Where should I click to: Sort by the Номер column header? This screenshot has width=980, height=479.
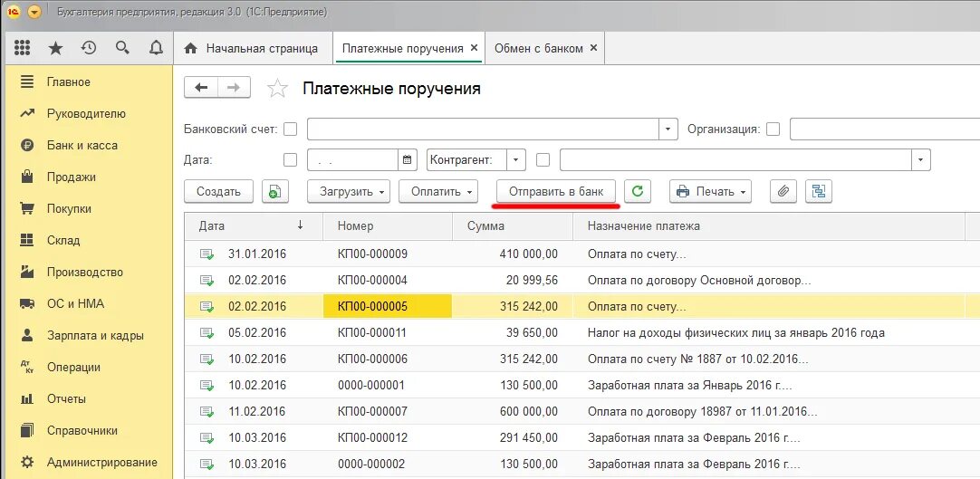[x=388, y=226]
